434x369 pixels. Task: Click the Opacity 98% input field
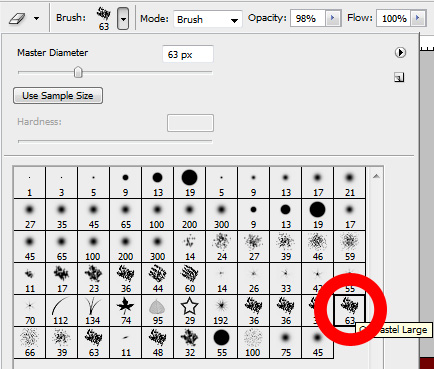pos(307,18)
